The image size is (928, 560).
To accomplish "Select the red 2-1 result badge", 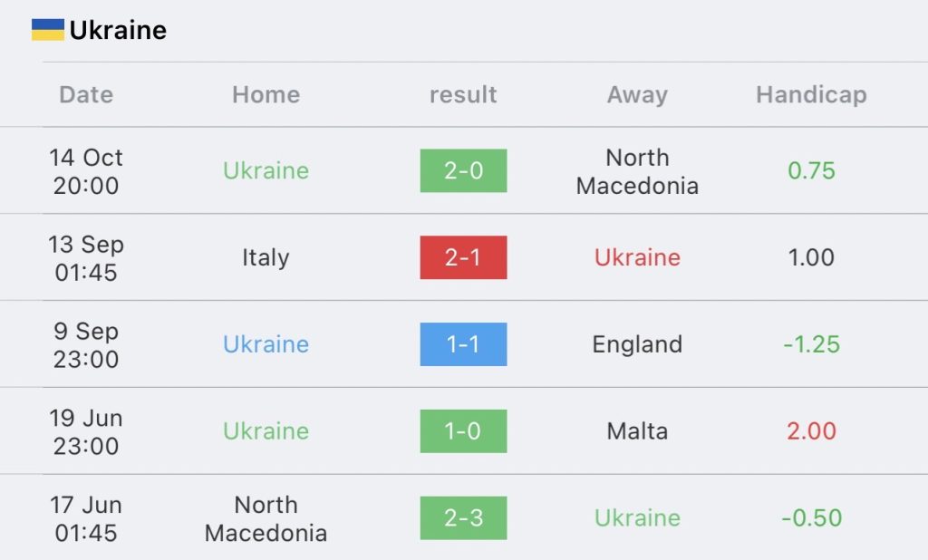I will click(x=463, y=257).
